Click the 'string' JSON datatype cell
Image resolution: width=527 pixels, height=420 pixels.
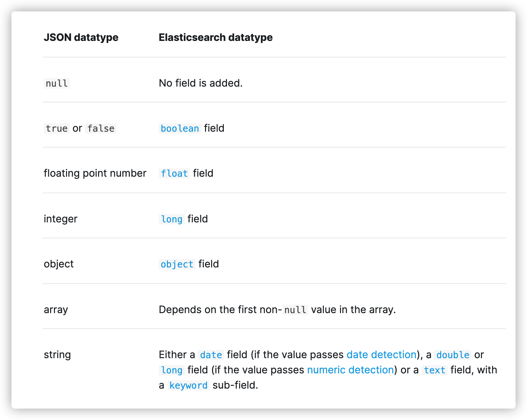(57, 355)
